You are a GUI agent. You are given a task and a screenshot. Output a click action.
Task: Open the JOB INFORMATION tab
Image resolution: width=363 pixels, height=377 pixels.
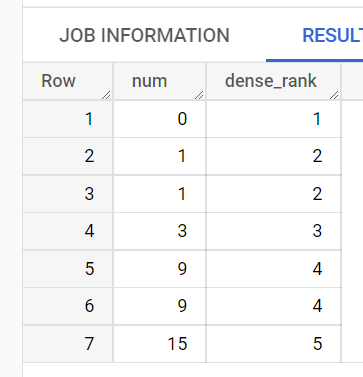pos(144,35)
